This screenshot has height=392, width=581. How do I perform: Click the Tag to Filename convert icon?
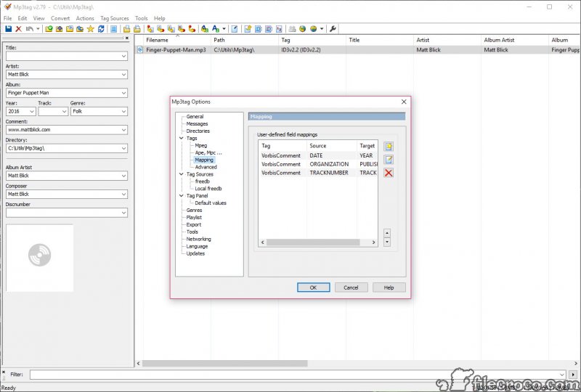pyautogui.click(x=150, y=29)
